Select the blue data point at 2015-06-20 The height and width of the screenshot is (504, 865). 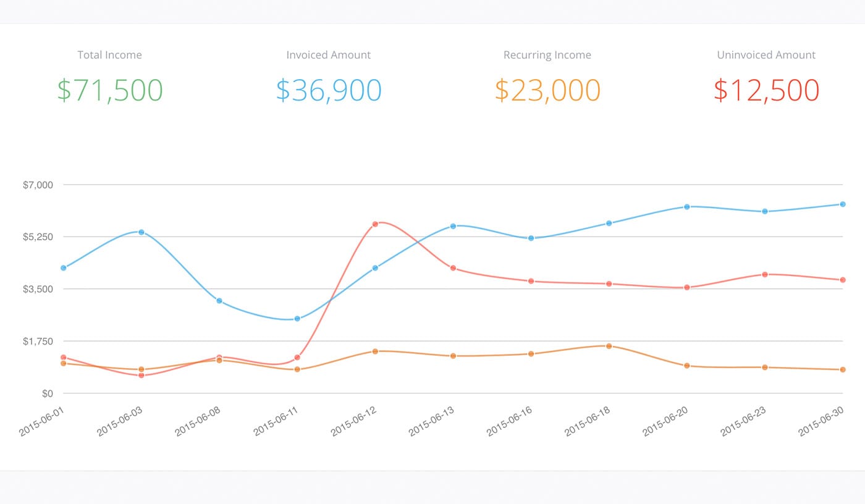pyautogui.click(x=686, y=207)
